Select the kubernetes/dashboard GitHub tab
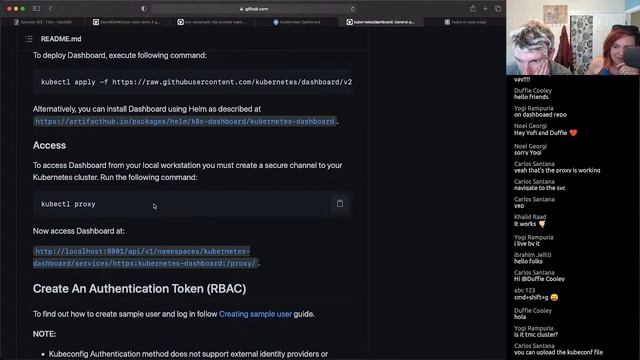 (x=380, y=22)
